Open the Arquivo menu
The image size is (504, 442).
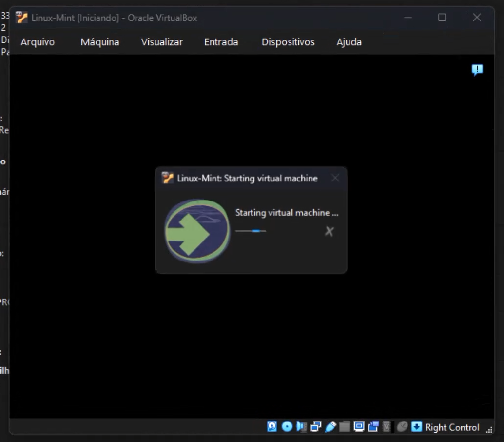(x=38, y=42)
